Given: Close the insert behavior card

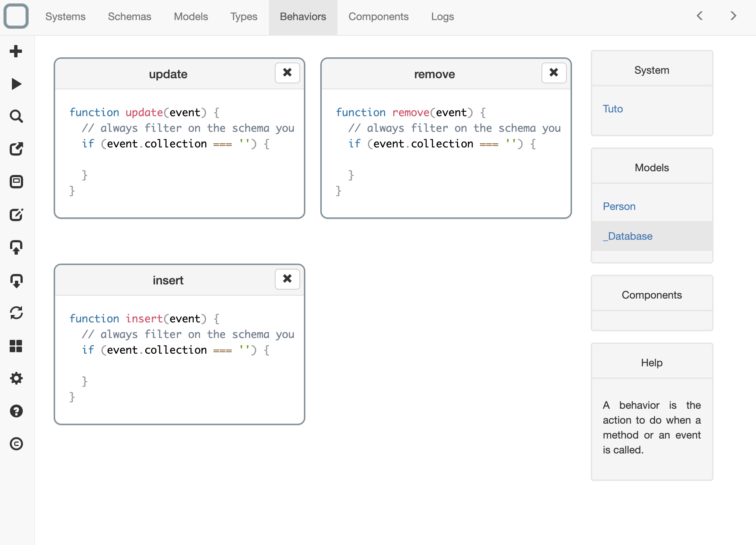Looking at the screenshot, I should pos(287,279).
